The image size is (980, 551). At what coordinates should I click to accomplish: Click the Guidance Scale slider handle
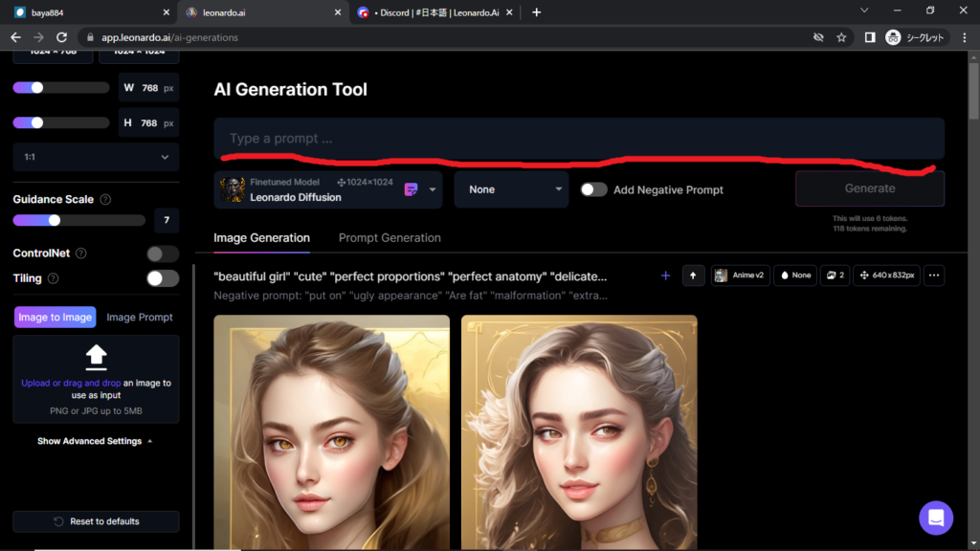[55, 220]
